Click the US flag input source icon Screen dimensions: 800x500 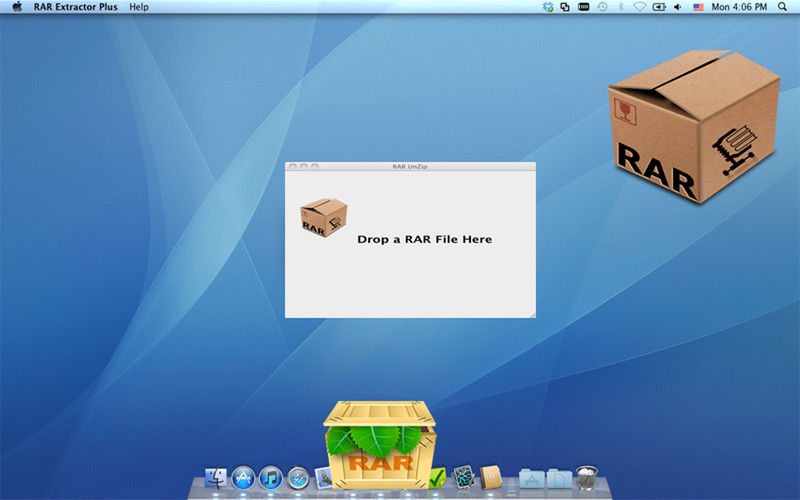click(698, 7)
